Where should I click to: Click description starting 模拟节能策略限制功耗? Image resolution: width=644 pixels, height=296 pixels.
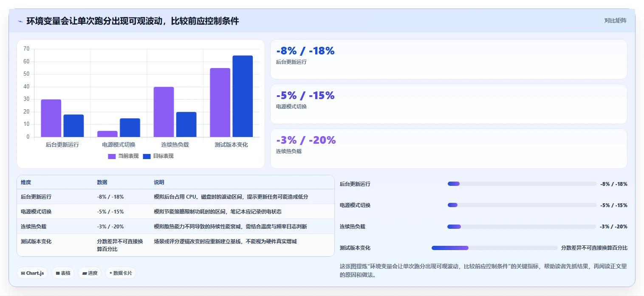pos(217,211)
